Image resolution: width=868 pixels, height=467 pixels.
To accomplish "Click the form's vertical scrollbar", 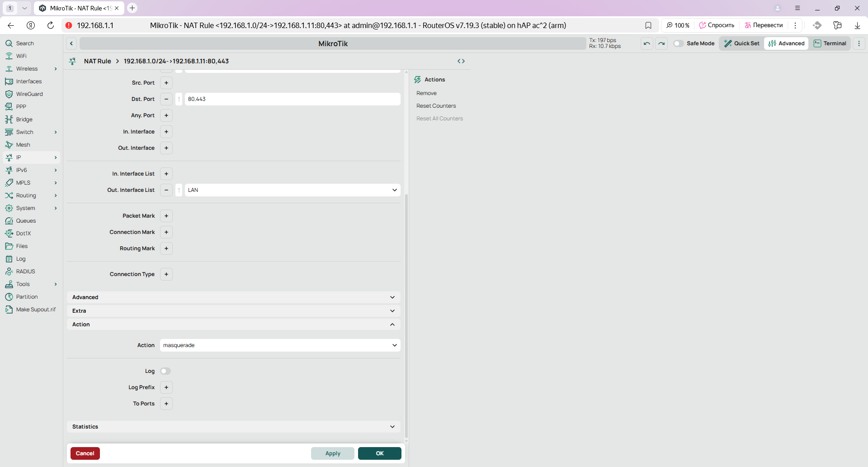I will click(406, 317).
